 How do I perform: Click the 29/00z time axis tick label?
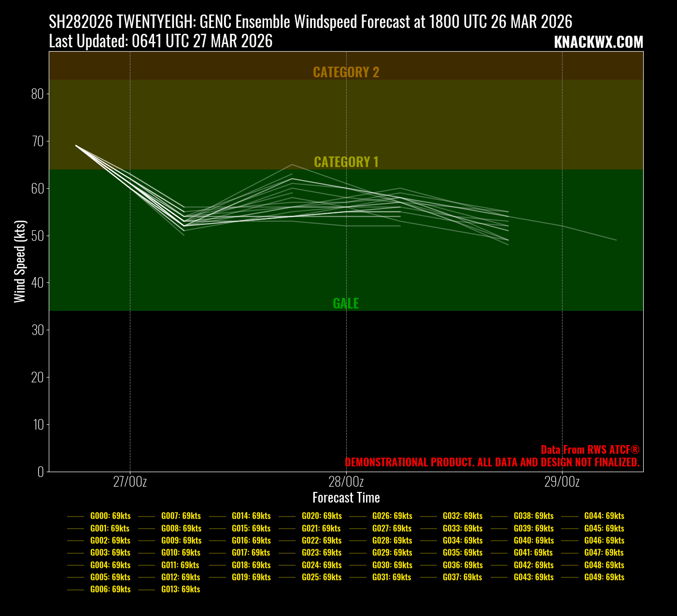tap(562, 482)
